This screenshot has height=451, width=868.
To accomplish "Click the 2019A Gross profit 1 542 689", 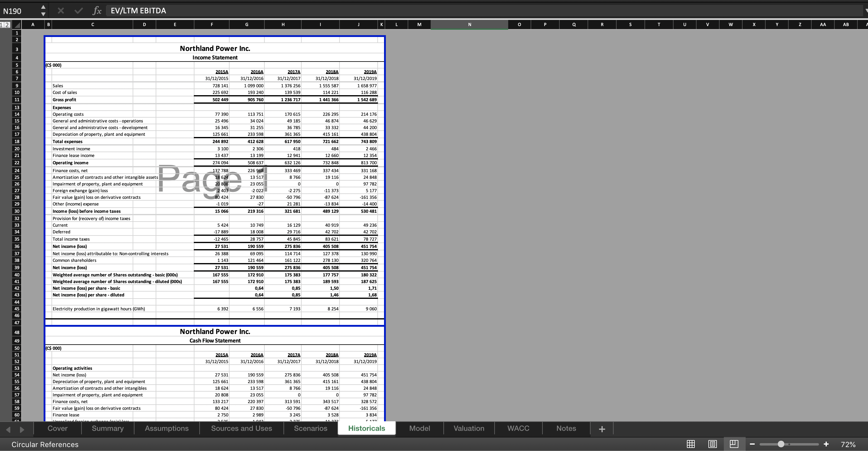I will pyautogui.click(x=367, y=99).
